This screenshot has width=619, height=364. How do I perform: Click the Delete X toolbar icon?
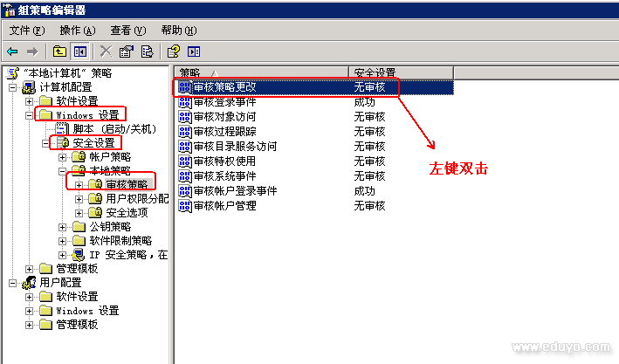106,52
